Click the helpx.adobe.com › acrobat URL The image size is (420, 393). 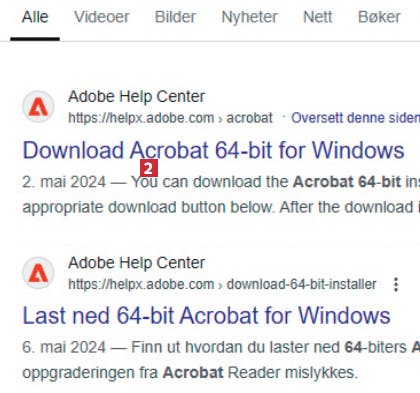[170, 118]
